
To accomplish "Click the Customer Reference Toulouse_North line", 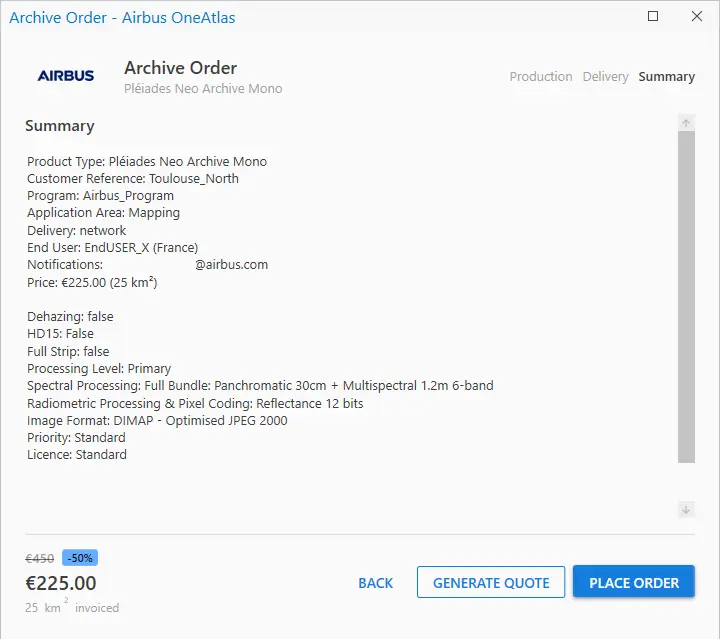I will pyautogui.click(x=133, y=179).
